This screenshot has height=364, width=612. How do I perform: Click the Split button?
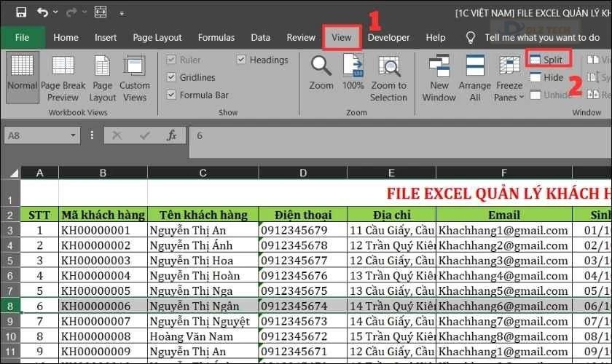click(548, 59)
